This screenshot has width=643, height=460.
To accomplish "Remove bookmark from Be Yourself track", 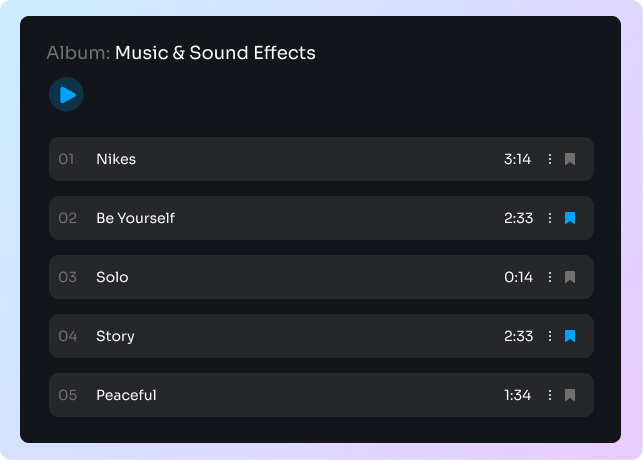I will [570, 218].
